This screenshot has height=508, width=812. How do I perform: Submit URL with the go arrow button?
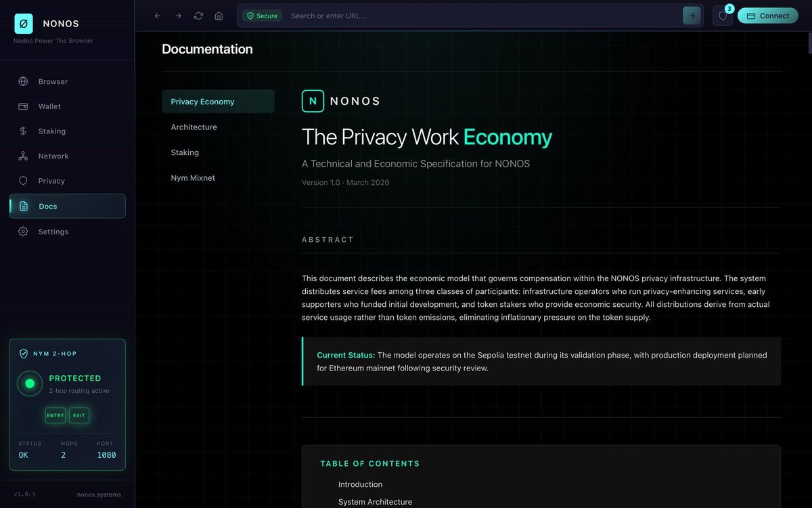[692, 16]
